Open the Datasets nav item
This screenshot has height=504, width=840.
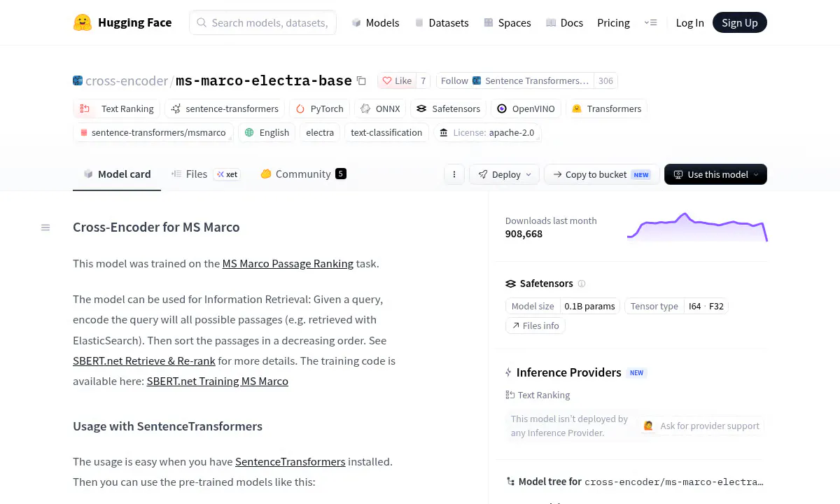coord(441,22)
